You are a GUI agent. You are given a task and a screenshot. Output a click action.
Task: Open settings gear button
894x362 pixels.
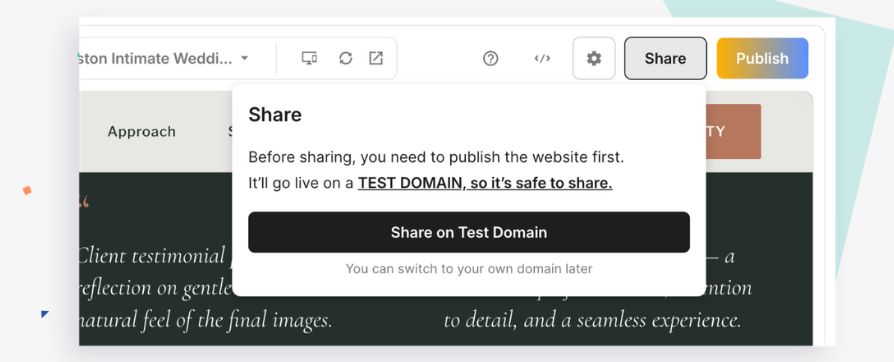[x=594, y=58]
